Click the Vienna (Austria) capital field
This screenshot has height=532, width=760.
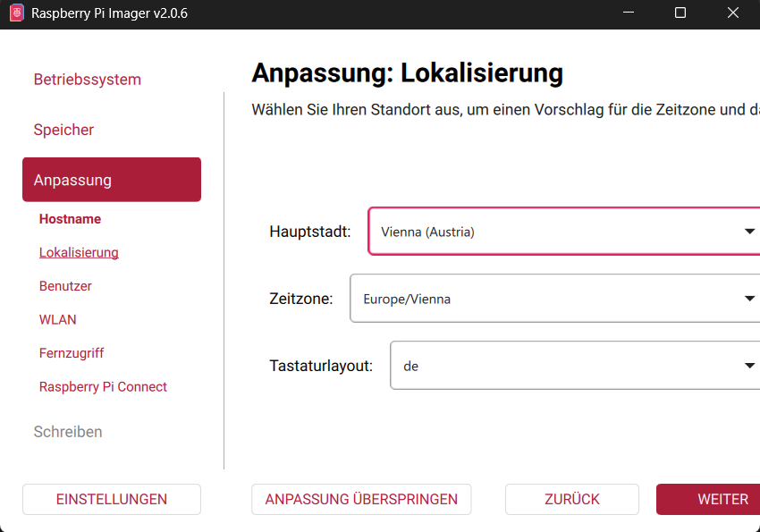tap(536, 231)
